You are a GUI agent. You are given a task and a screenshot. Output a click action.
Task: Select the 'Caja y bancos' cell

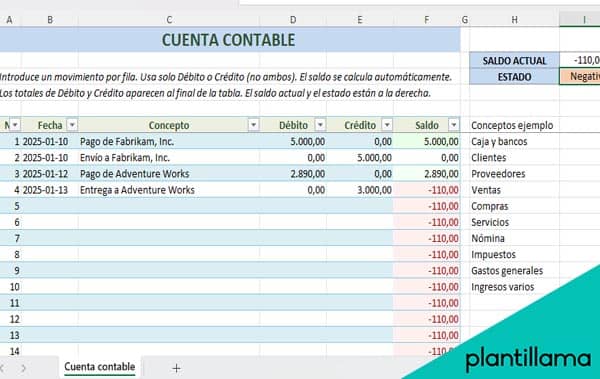pos(514,141)
